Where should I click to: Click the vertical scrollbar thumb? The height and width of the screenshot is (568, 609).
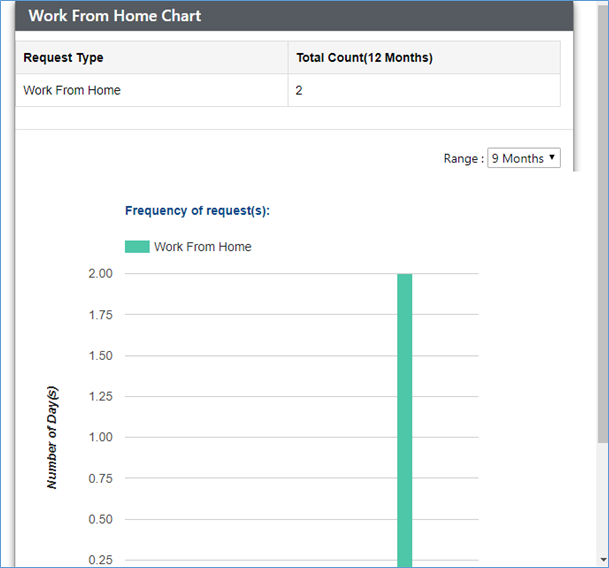(603, 223)
